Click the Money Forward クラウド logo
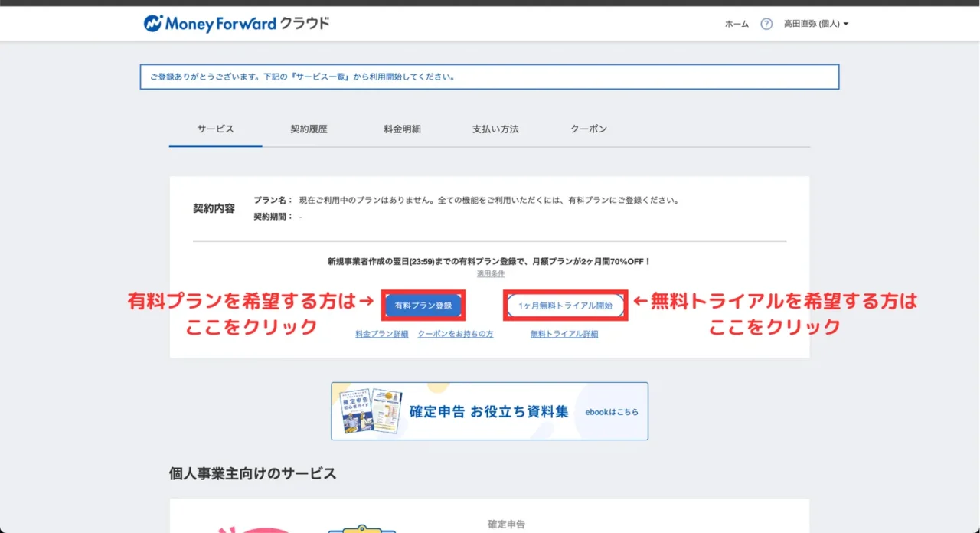980x533 pixels. tap(236, 24)
